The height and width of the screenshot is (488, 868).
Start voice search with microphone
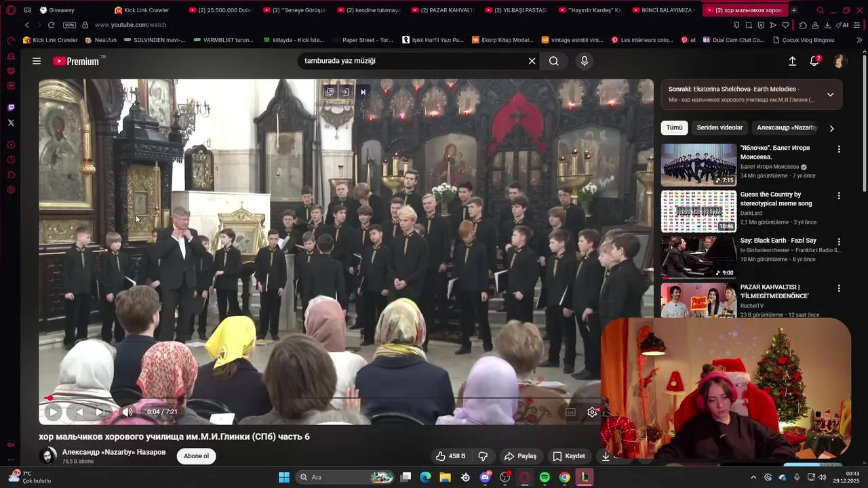tap(584, 61)
